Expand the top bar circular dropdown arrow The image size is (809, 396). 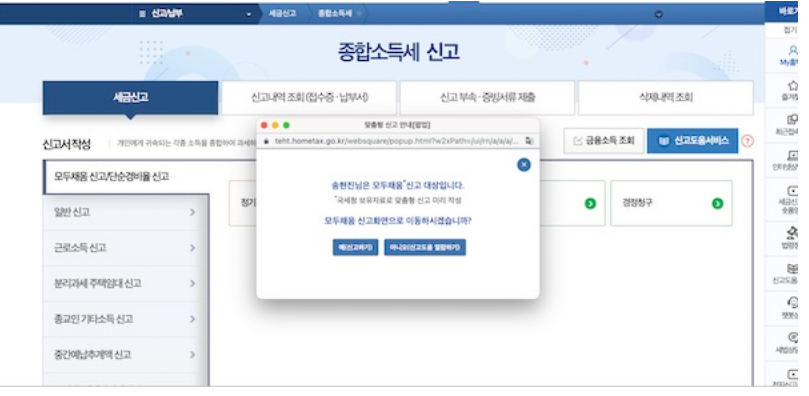click(659, 14)
